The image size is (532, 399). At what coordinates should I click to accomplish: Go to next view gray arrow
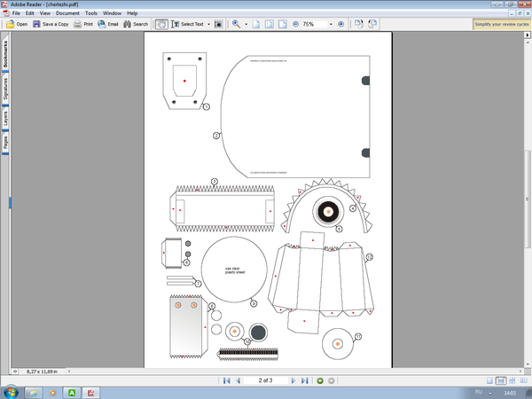pyautogui.click(x=331, y=380)
